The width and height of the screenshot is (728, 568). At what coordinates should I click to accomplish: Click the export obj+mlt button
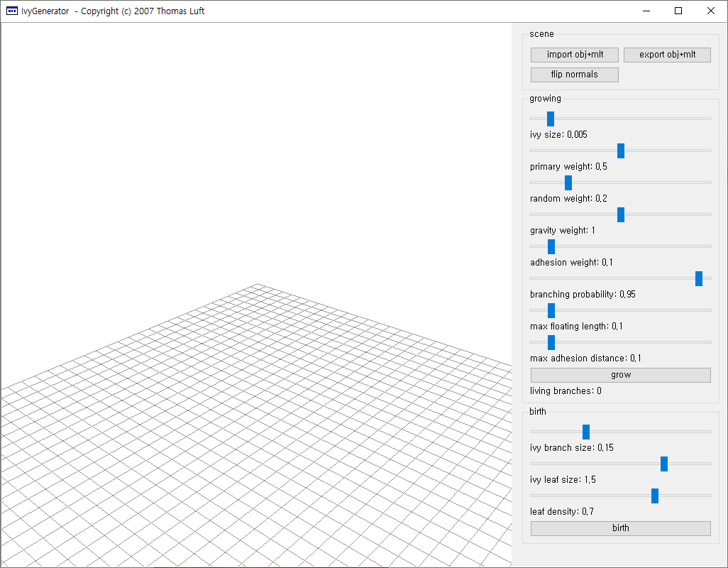point(667,55)
